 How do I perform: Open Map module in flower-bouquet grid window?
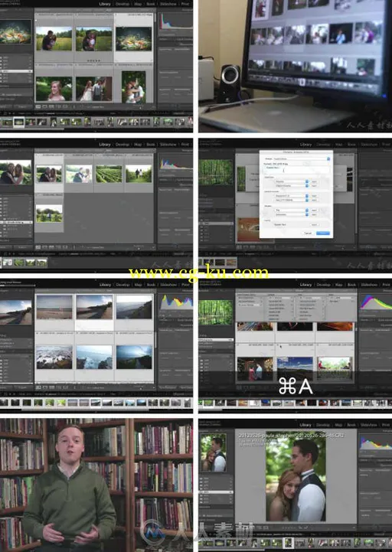(138, 4)
